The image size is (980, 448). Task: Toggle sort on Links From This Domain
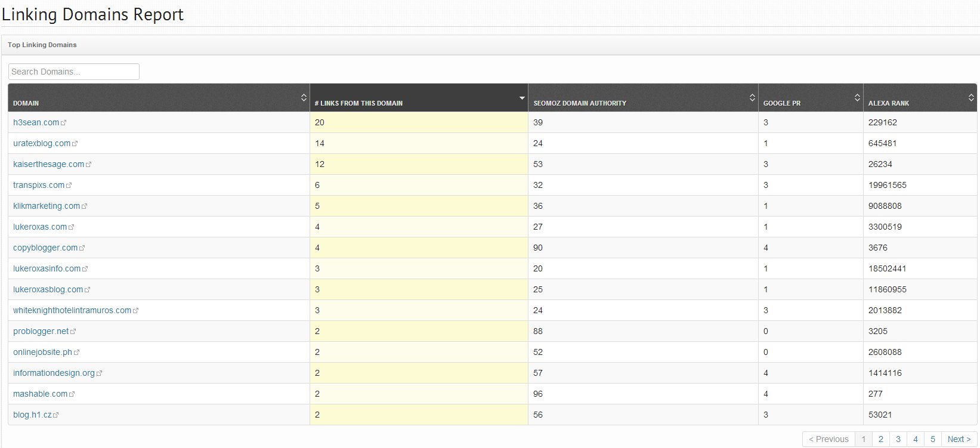522,98
